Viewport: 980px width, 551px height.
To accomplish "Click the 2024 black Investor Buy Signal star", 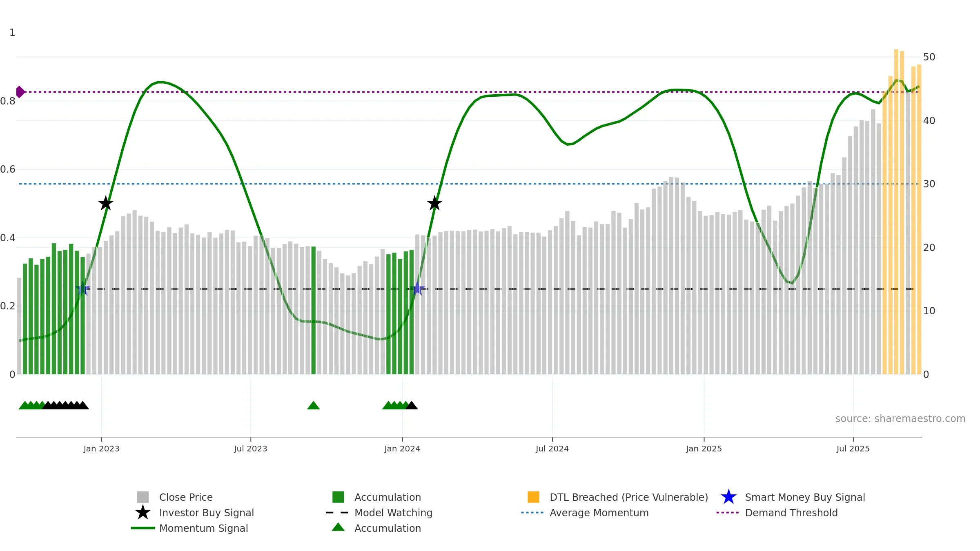I will click(x=434, y=203).
